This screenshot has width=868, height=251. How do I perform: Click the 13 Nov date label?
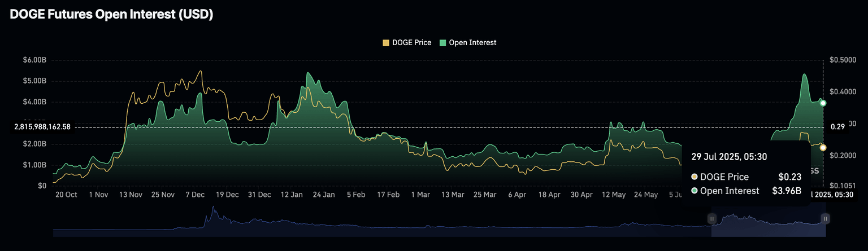pyautogui.click(x=131, y=195)
